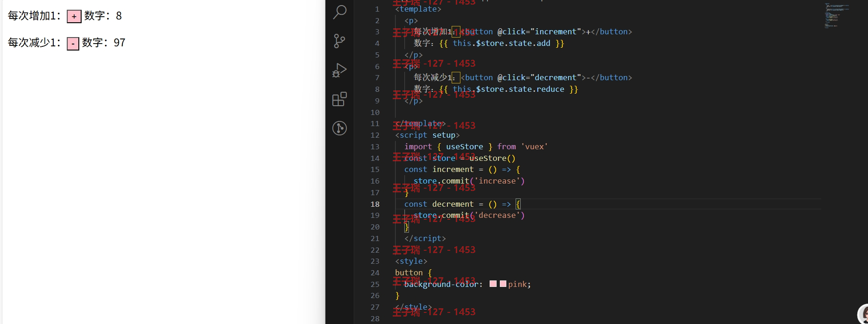868x324 pixels.
Task: Click line number 21 in the gutter
Action: coord(375,238)
